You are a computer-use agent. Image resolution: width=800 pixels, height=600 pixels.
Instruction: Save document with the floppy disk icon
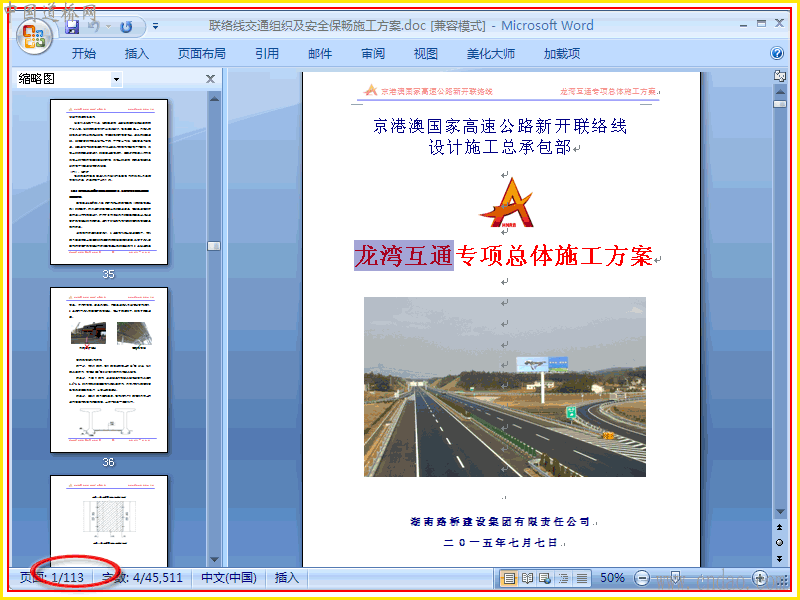tap(72, 27)
